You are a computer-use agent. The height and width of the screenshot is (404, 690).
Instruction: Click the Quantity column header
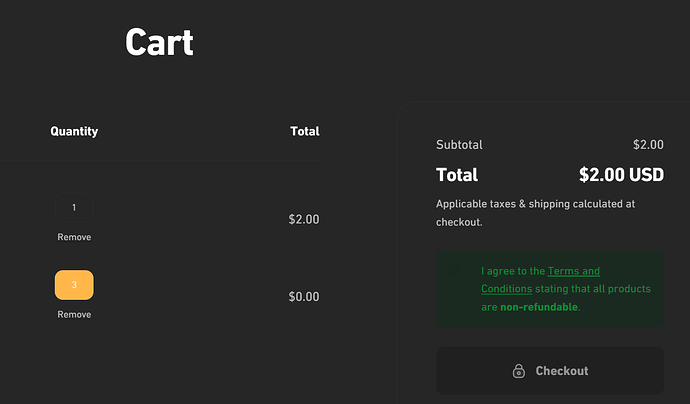point(74,131)
